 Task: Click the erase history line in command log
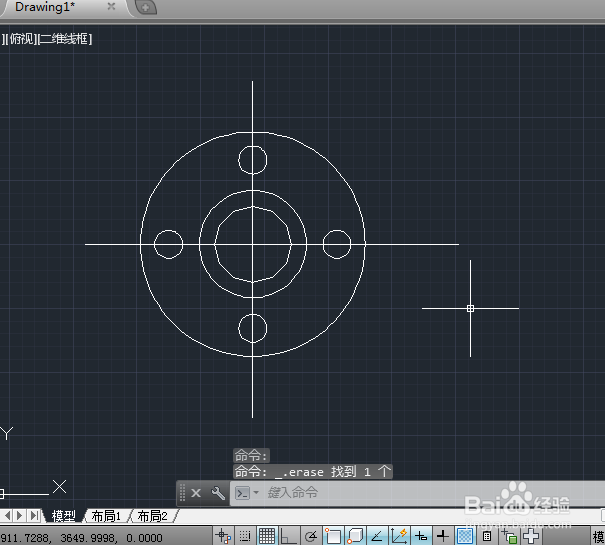click(x=313, y=472)
